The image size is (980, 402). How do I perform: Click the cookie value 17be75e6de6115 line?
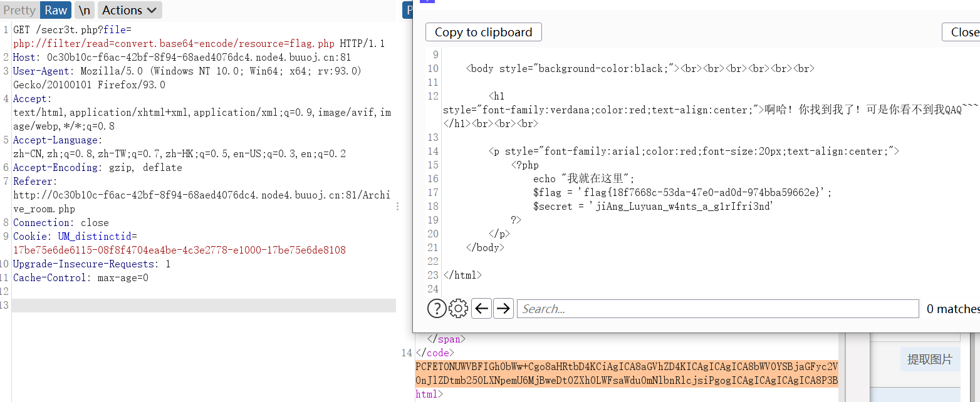[179, 250]
